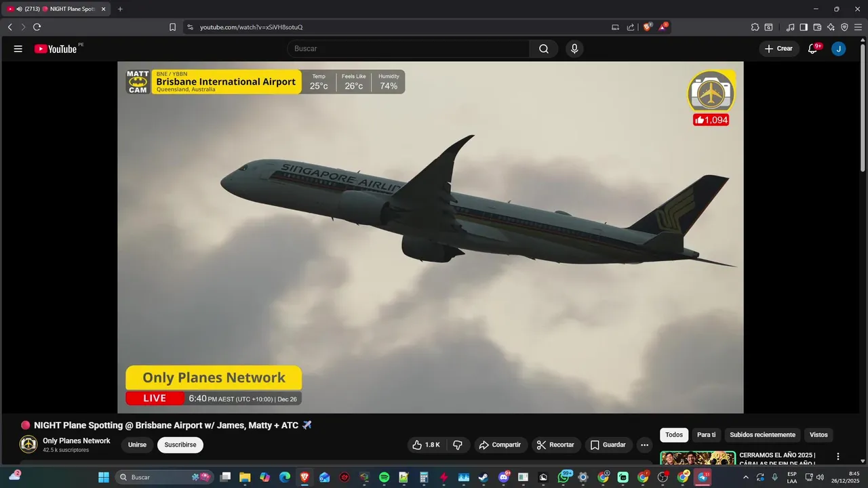Subscribe with the Suscribirse button
Screen dimensions: 868x488
pos(180,445)
